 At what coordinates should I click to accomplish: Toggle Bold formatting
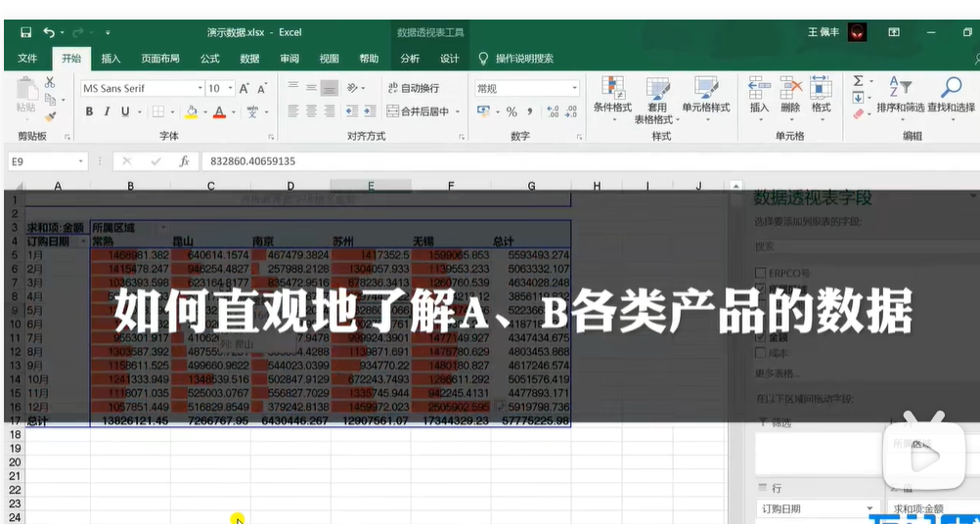click(89, 111)
